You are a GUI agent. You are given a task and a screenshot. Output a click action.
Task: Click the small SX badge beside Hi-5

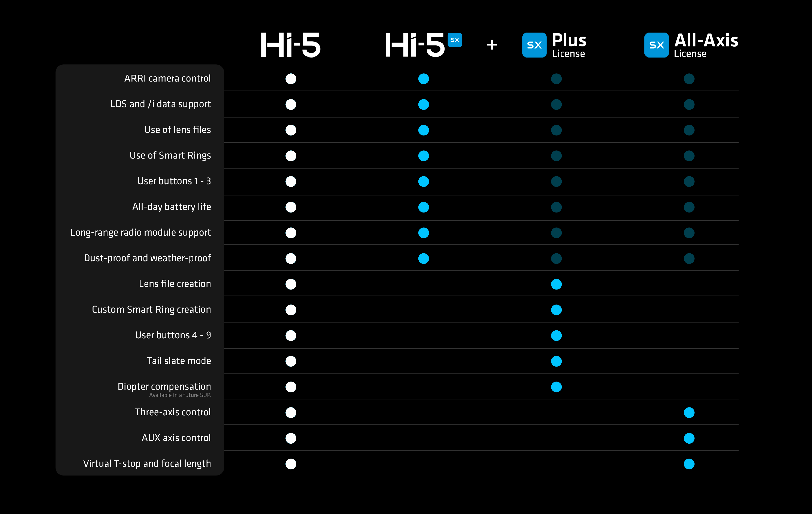point(455,40)
